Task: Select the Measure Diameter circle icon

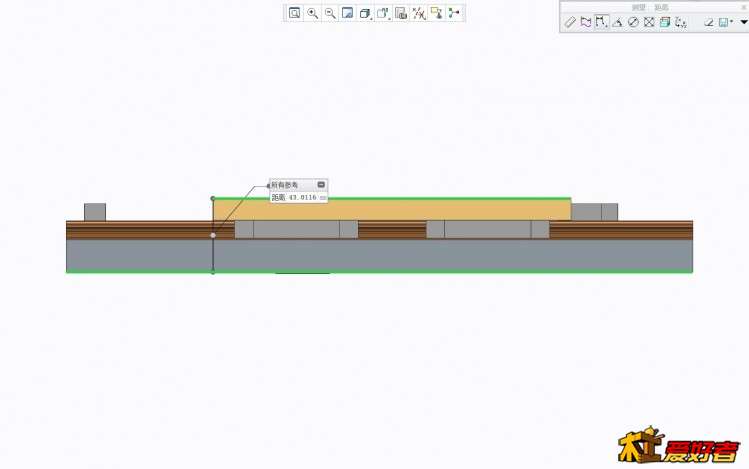Action: point(633,22)
